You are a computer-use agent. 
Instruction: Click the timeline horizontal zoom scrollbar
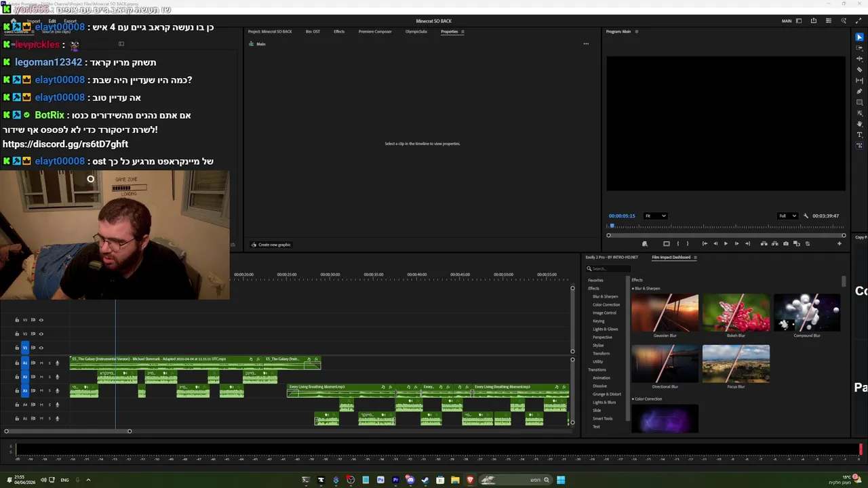68,431
